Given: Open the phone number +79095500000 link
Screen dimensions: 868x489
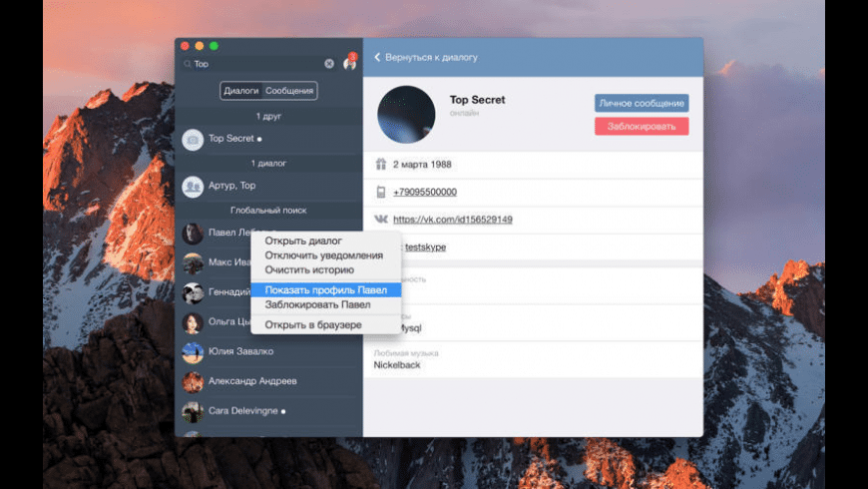Looking at the screenshot, I should [425, 192].
